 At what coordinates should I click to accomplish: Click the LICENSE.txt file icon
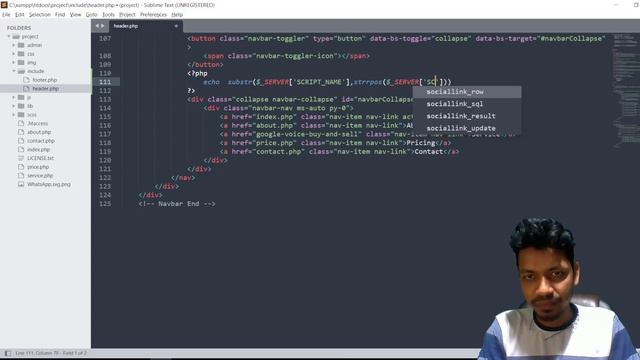click(21, 158)
